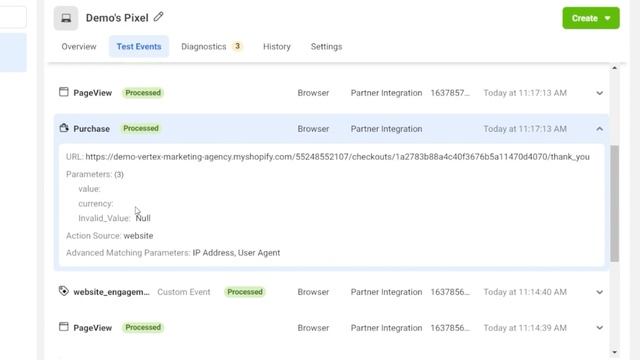The image size is (640, 360).
Task: Click the Invalid_Value: Null parameter
Action: pos(114,218)
